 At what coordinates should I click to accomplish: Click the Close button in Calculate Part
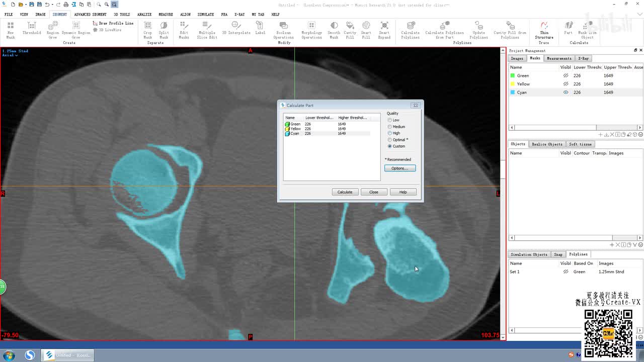click(374, 192)
